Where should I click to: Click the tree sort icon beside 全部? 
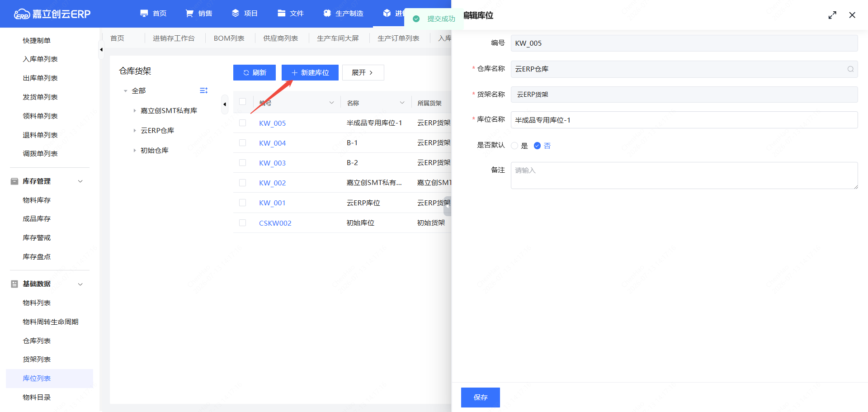point(203,91)
